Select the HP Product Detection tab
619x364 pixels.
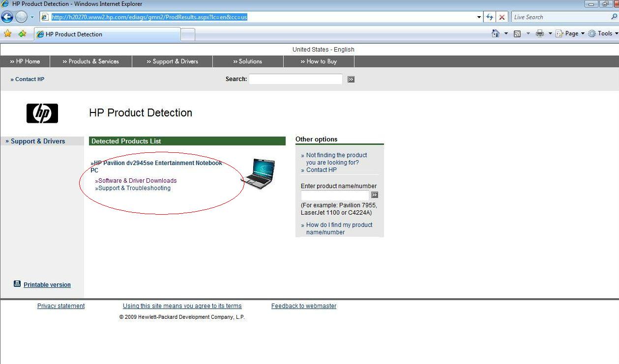pyautogui.click(x=107, y=34)
